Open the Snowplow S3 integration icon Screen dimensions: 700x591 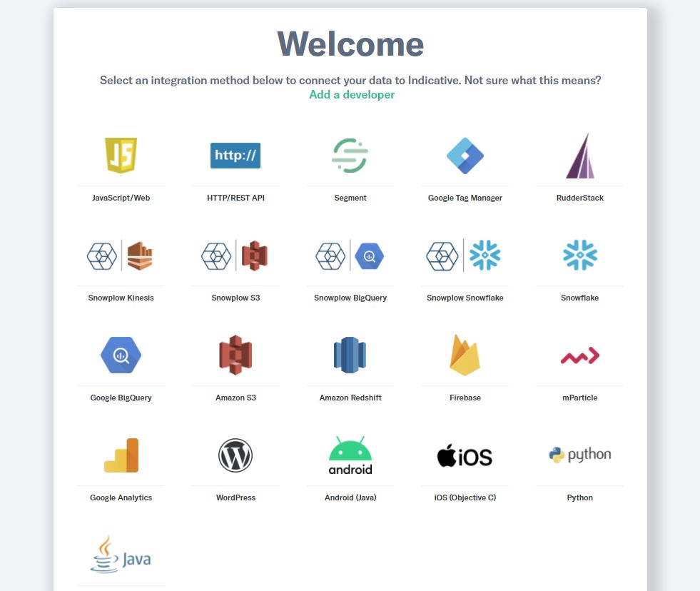pyautogui.click(x=235, y=256)
